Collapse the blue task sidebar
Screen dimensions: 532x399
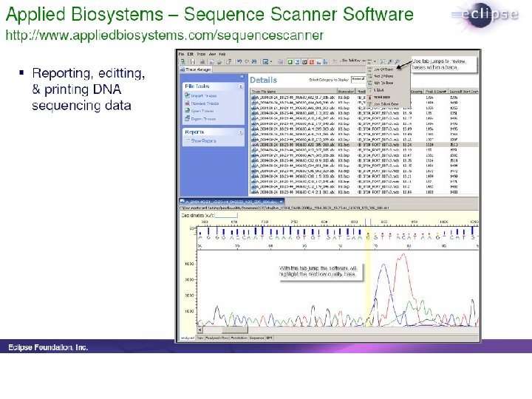click(x=242, y=77)
